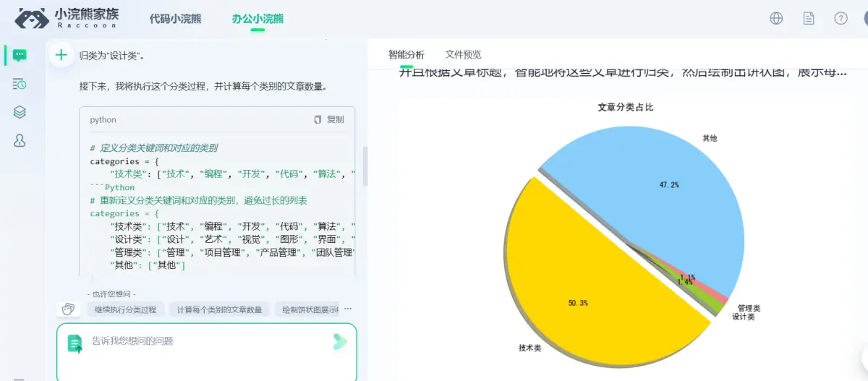Open the help question mark icon
This screenshot has height=381, width=868.
tap(841, 19)
